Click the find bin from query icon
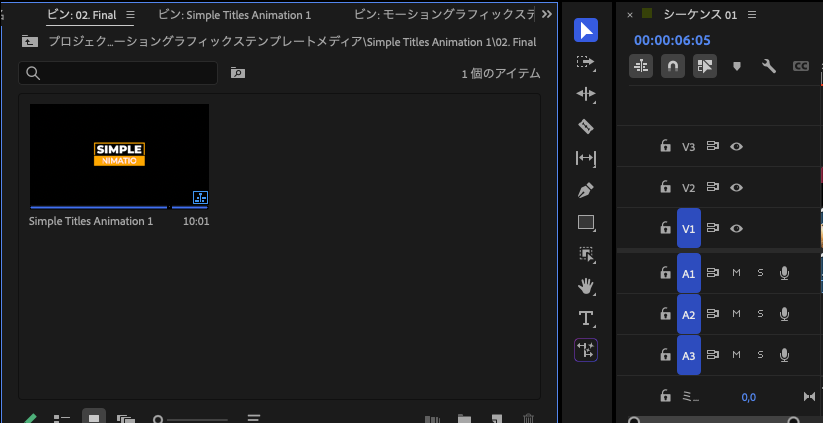This screenshot has height=423, width=823. pos(238,73)
